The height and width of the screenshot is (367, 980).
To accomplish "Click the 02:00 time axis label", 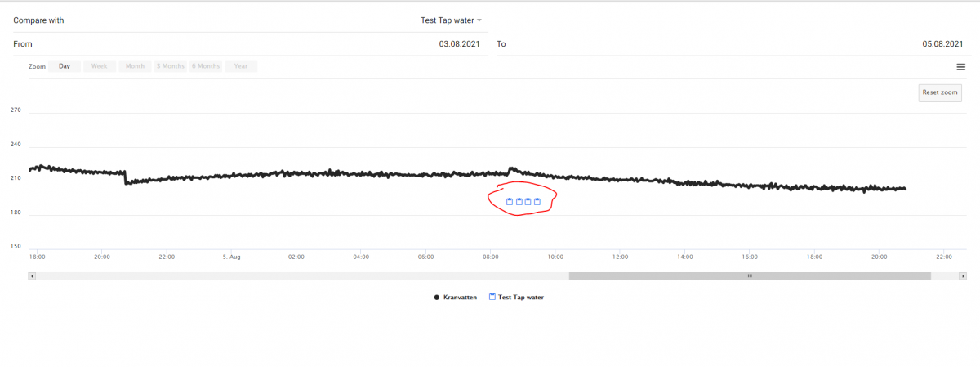I will 296,257.
